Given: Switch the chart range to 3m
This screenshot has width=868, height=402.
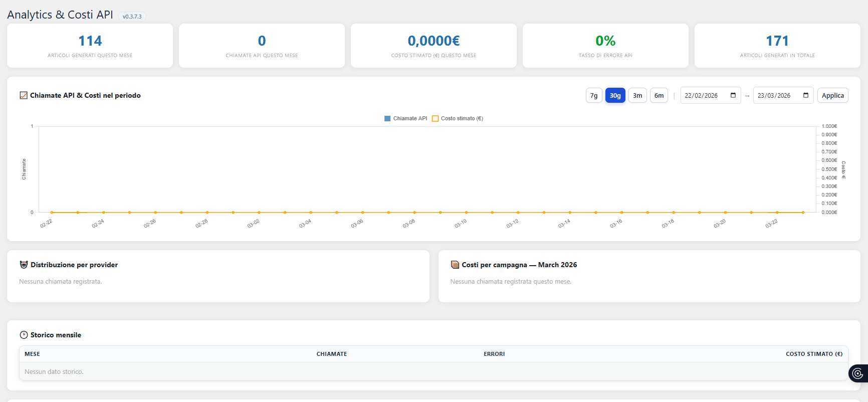Looking at the screenshot, I should pos(637,95).
